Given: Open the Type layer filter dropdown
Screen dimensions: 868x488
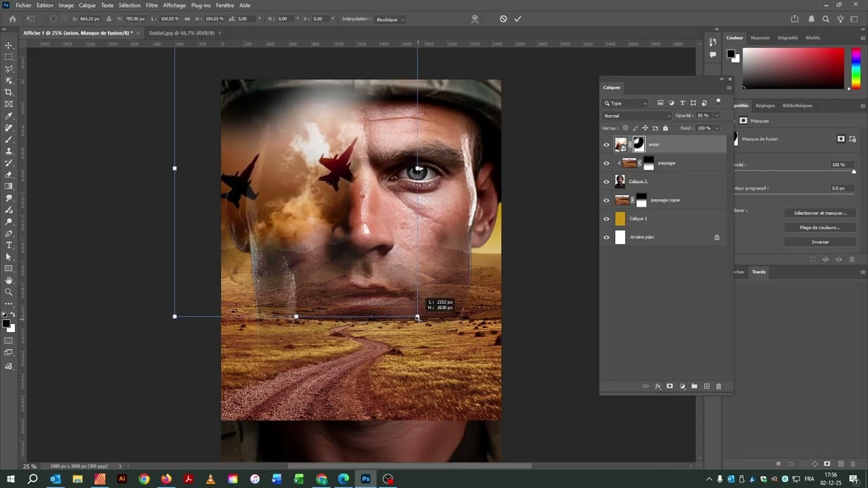Looking at the screenshot, I should 625,103.
